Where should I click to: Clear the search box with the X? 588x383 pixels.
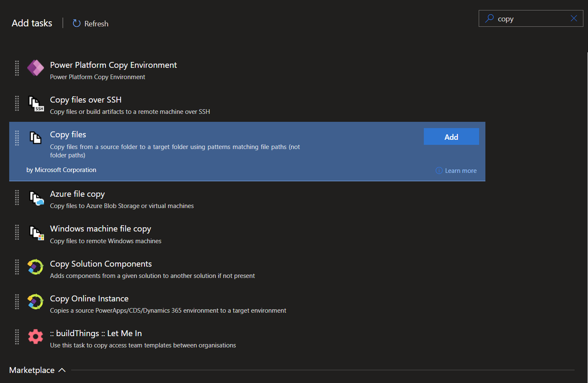click(x=574, y=18)
